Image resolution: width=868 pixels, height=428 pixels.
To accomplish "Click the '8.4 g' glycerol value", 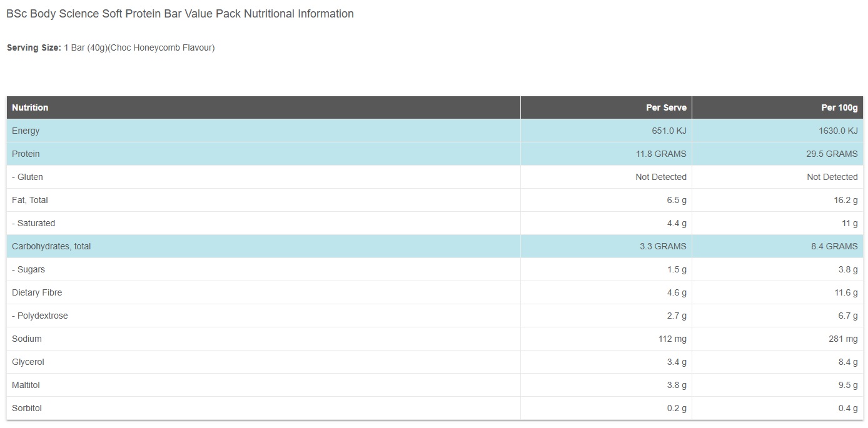I will 848,362.
